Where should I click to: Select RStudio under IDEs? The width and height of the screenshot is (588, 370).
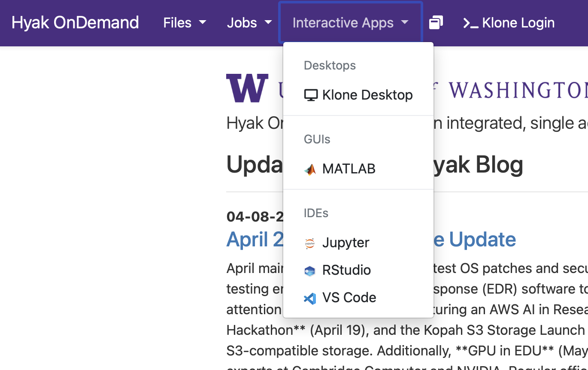[x=358, y=270]
